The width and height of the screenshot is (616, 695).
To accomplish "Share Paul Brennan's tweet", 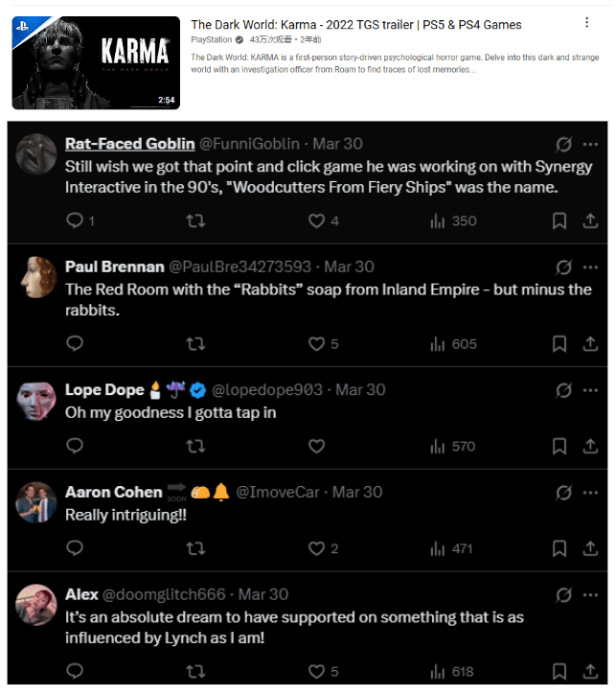I will [x=590, y=344].
